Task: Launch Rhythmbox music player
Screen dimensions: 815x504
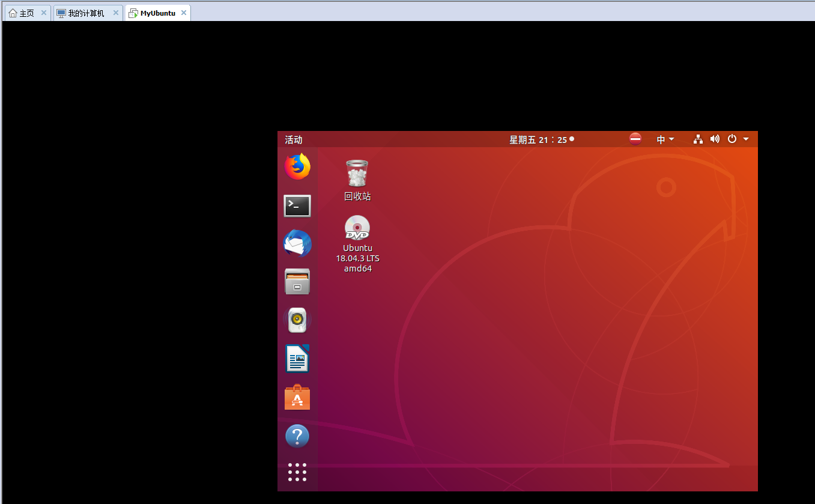Action: (297, 320)
